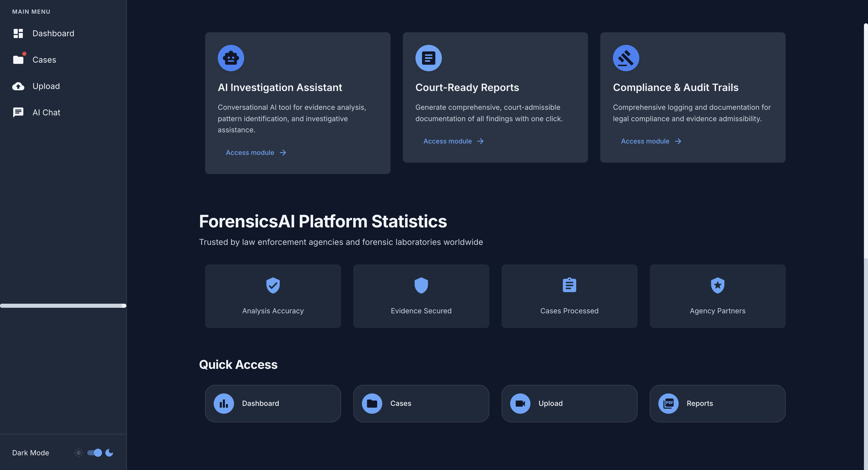The image size is (868, 470).
Task: Open AI Chat from the sidebar
Action: click(x=46, y=113)
